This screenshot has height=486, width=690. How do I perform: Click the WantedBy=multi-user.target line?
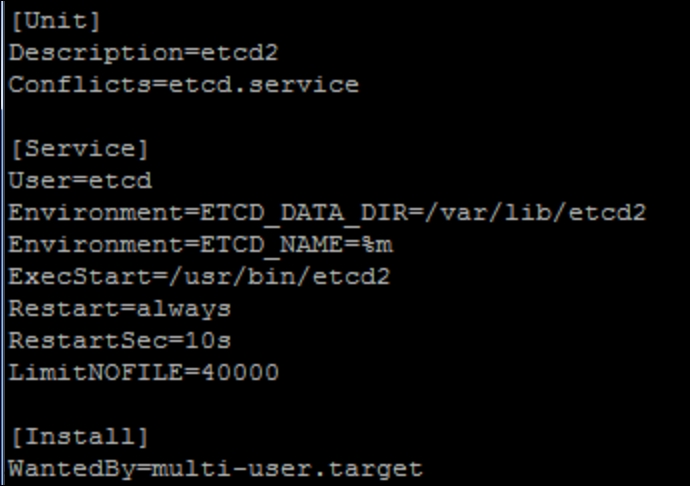click(x=216, y=469)
